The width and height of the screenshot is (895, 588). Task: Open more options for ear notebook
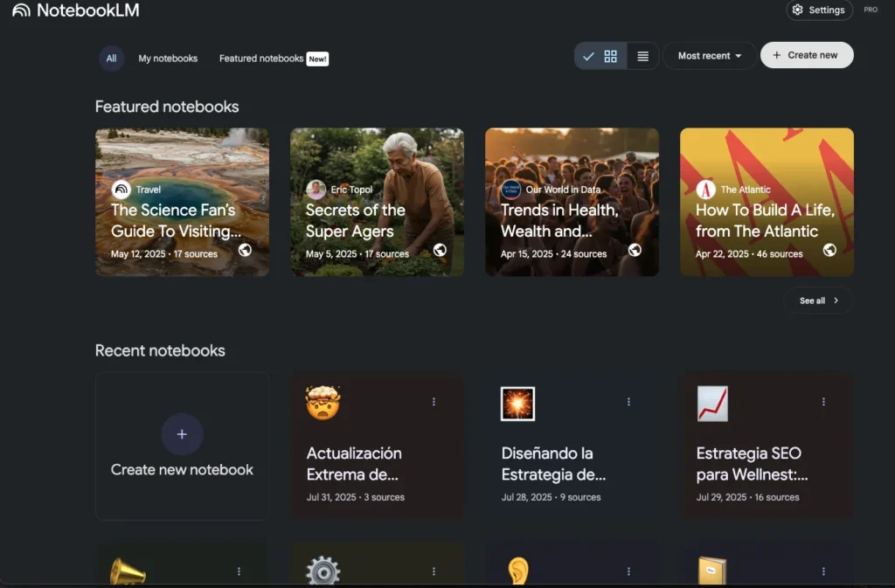[628, 571]
